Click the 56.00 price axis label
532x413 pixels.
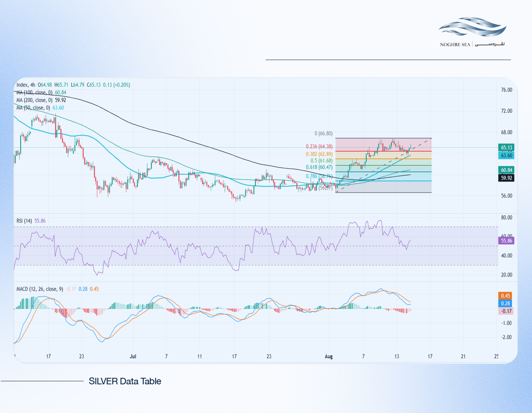pos(507,196)
